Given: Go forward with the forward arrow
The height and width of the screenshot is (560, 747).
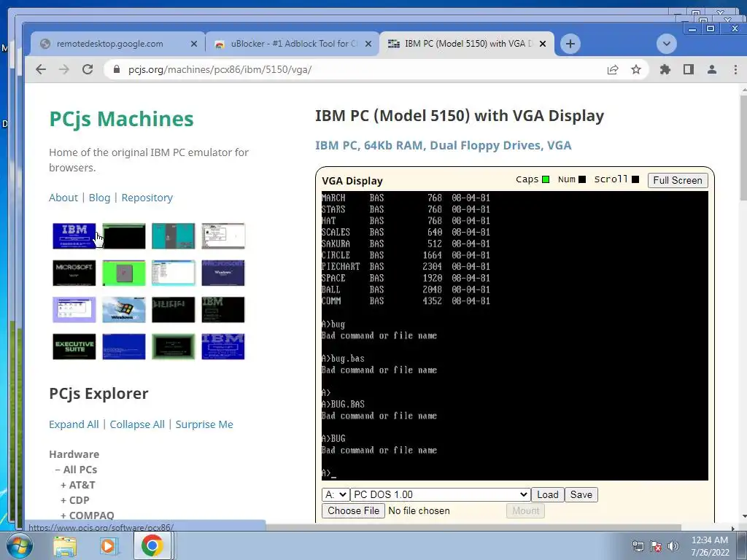Looking at the screenshot, I should 64,69.
